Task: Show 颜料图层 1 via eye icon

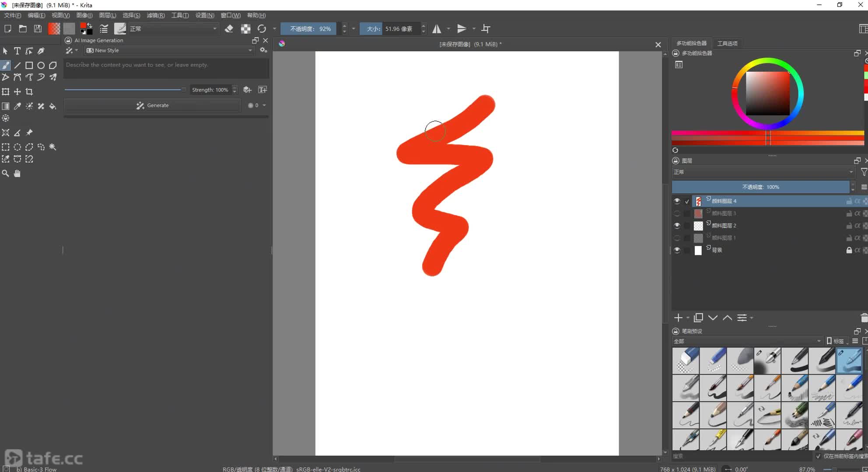Action: click(x=677, y=238)
